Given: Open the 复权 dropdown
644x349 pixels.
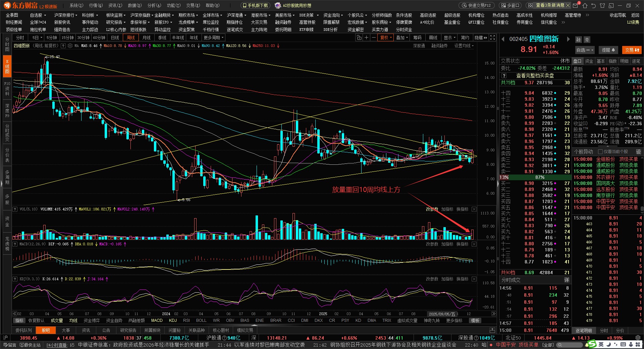Looking at the screenshot, I should pyautogui.click(x=386, y=38).
